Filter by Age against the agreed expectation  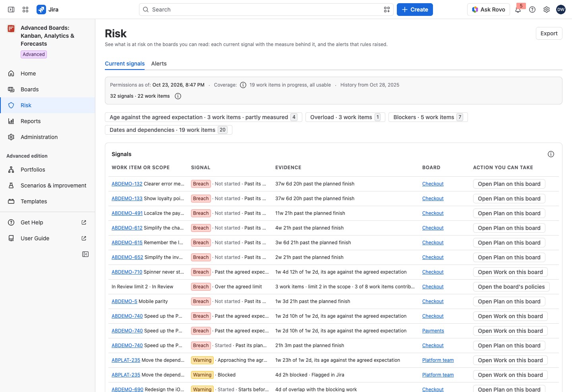[203, 117]
